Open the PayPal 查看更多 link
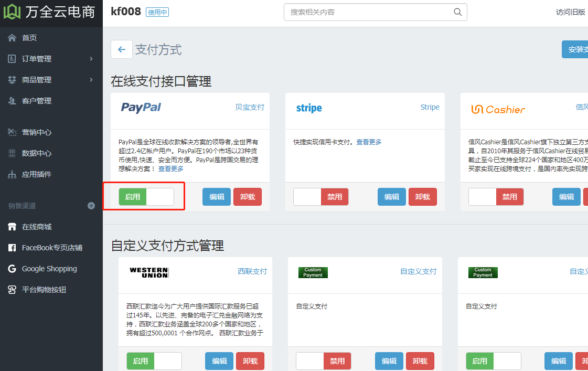Screen dimensions: 588x371 coord(170,169)
